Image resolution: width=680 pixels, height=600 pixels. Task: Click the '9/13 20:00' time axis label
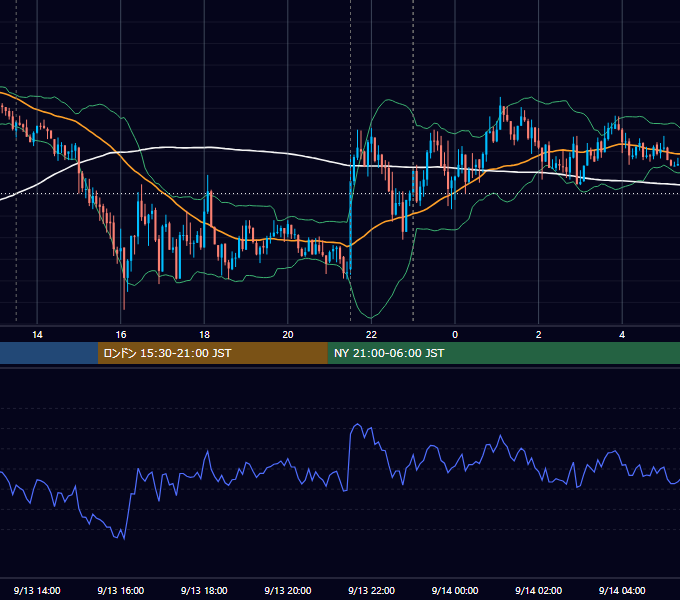288,590
